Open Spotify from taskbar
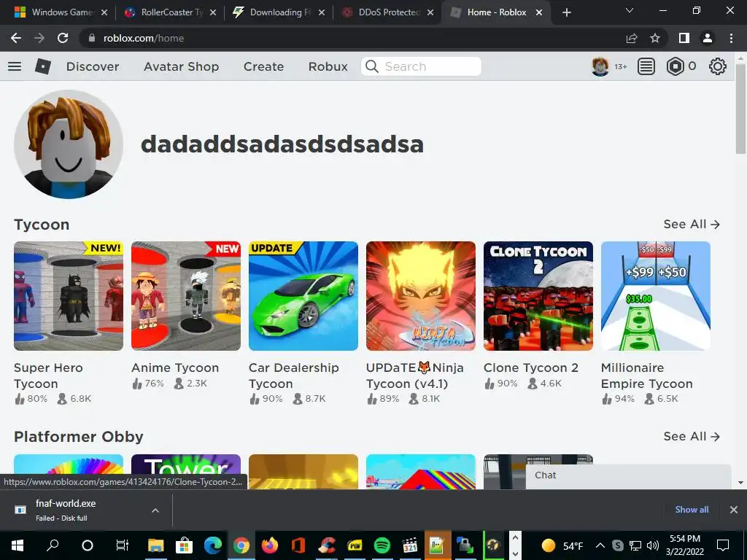This screenshot has height=560, width=747. click(382, 545)
